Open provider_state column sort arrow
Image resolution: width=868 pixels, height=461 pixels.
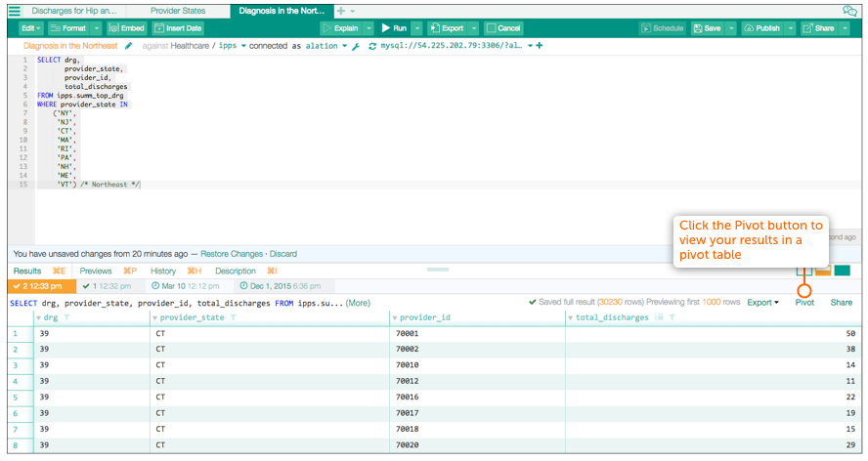154,318
